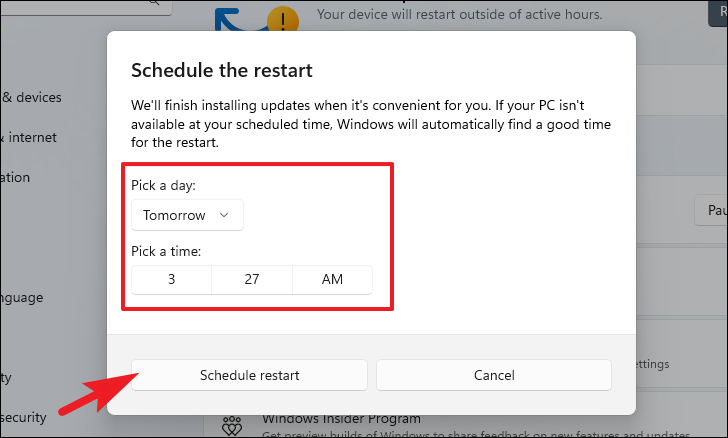728x438 pixels.
Task: Click the yellow warning badge icon
Action: (283, 20)
